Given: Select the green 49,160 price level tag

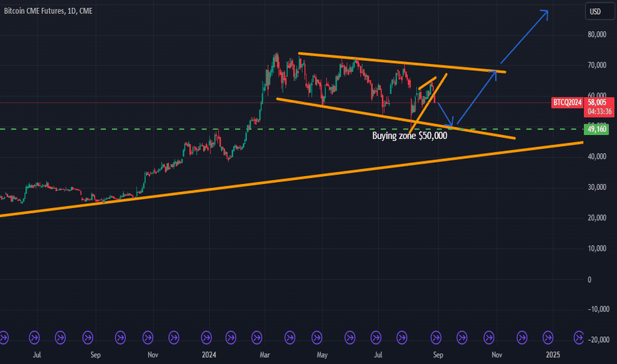Looking at the screenshot, I should 597,129.
